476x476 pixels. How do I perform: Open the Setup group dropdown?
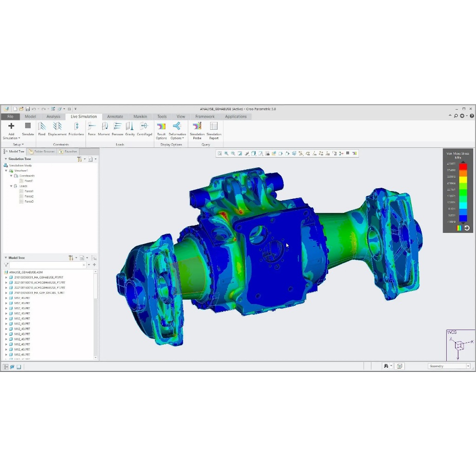pyautogui.click(x=18, y=145)
